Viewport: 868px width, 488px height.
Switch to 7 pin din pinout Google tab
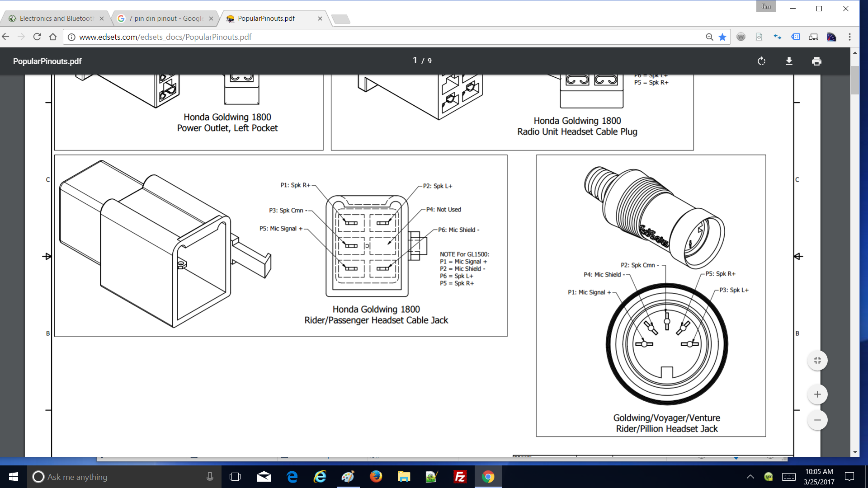[x=166, y=19]
